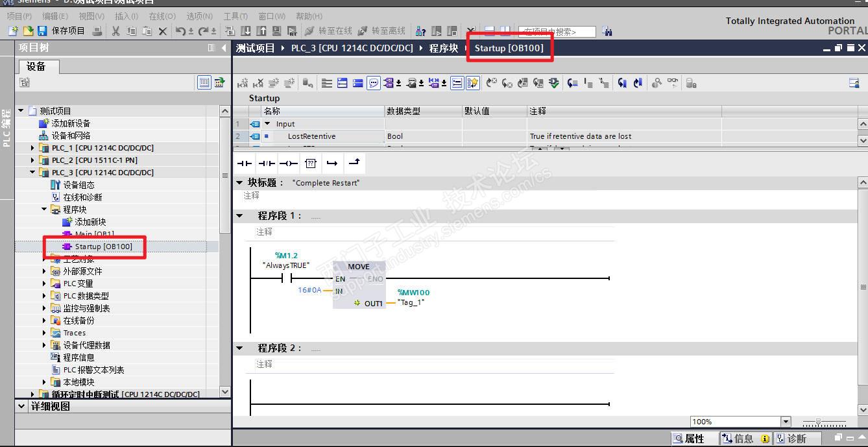Collapse the 程序段 1 network

coord(239,216)
